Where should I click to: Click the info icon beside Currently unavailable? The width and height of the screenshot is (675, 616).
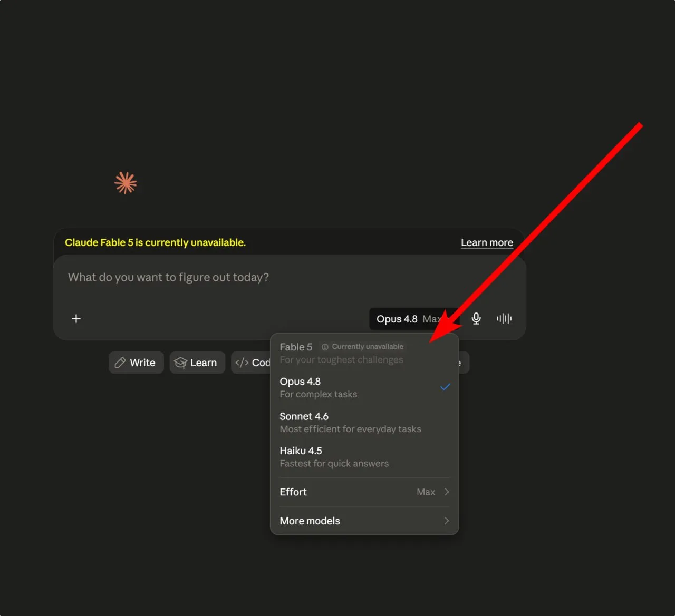[x=325, y=347]
